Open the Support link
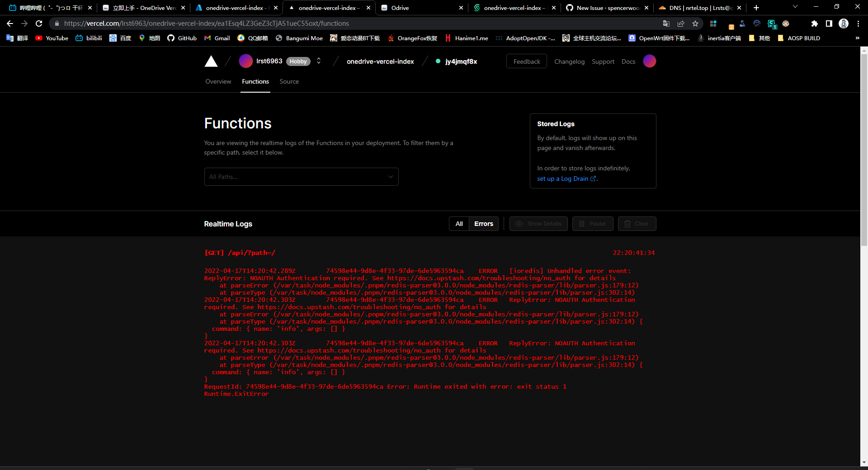Image resolution: width=868 pixels, height=470 pixels. click(603, 61)
